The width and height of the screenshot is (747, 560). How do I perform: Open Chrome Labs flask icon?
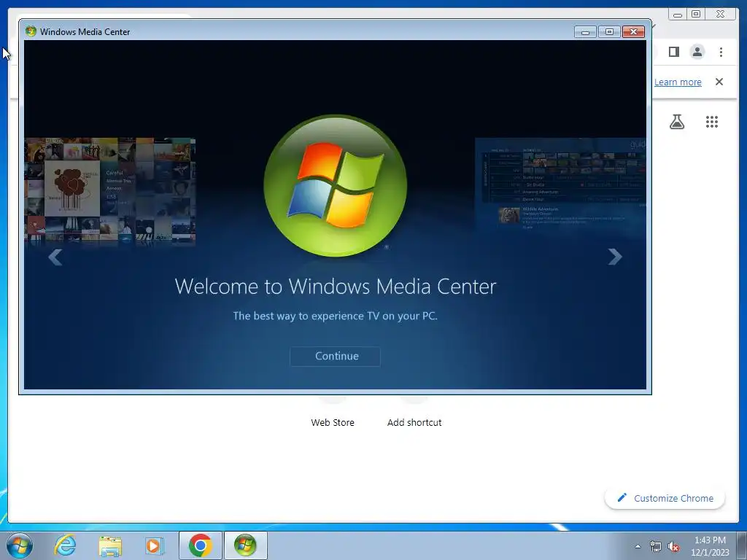[x=676, y=122]
